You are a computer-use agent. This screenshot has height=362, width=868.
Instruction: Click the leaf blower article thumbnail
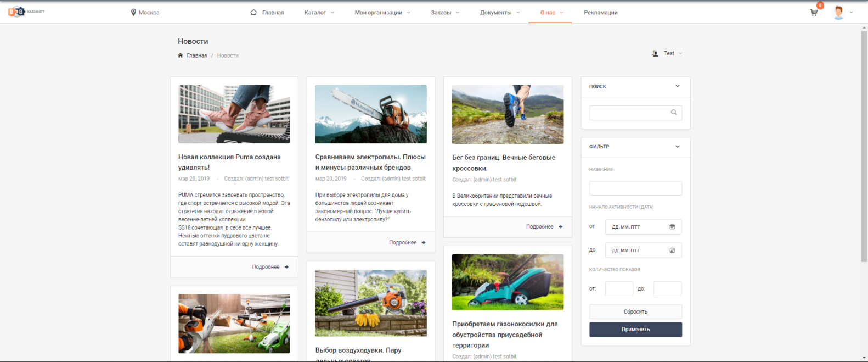pos(371,303)
